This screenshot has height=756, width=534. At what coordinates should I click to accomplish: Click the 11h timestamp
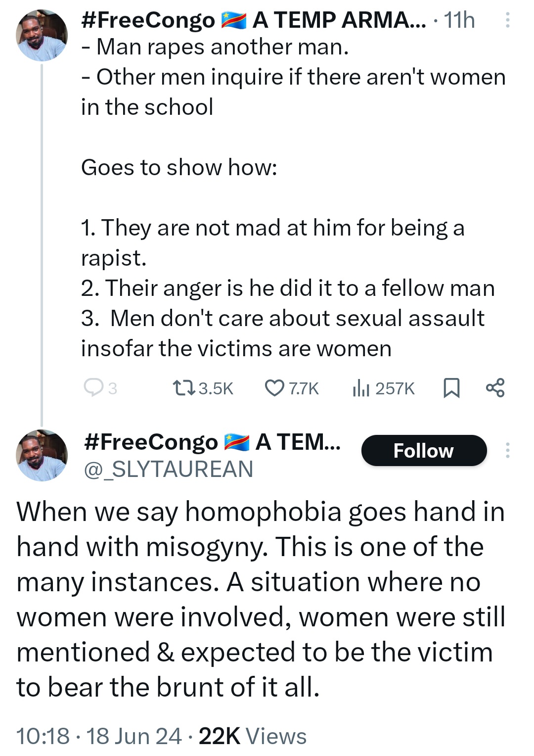(x=459, y=21)
